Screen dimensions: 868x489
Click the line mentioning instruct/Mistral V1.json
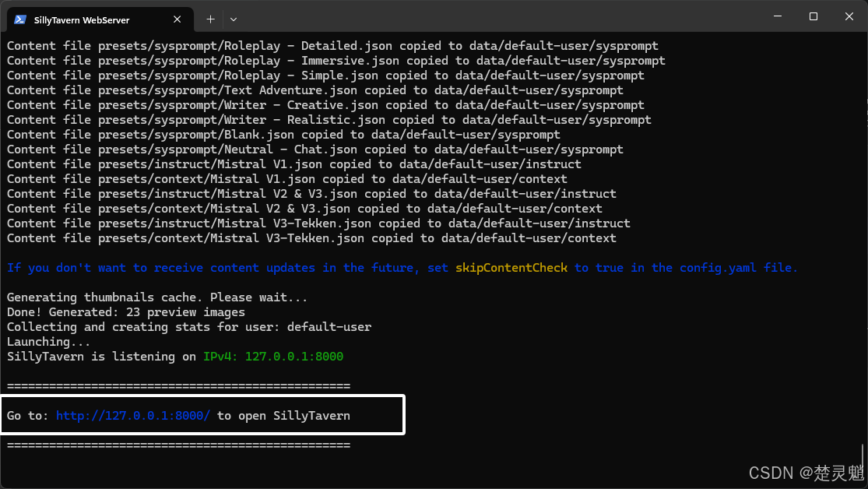[294, 164]
